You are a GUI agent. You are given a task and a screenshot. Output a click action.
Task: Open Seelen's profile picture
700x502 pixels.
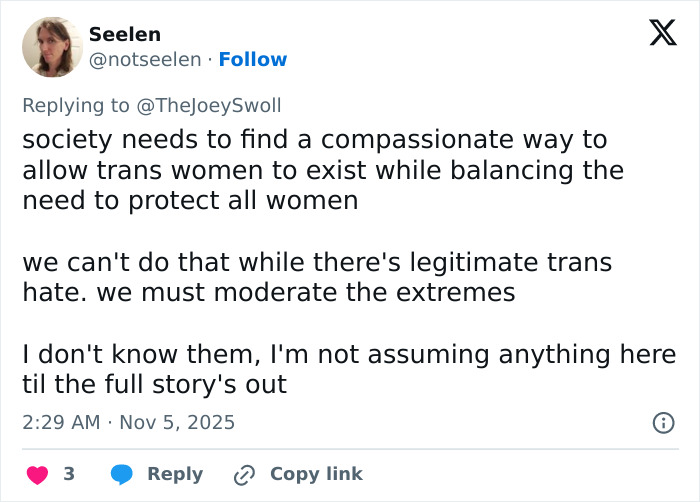pos(52,47)
